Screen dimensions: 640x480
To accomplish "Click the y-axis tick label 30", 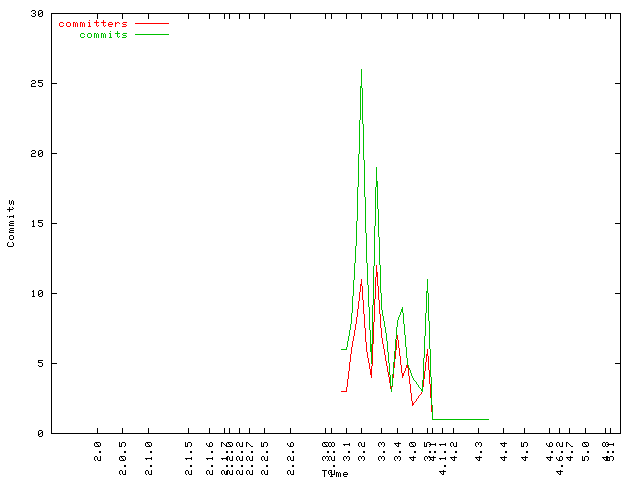I will point(36,14).
